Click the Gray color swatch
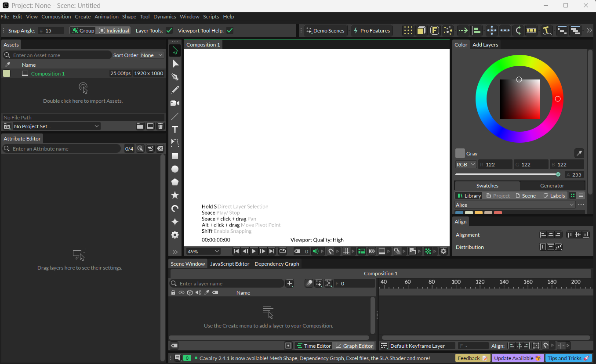Image resolution: width=596 pixels, height=364 pixels. (460, 153)
